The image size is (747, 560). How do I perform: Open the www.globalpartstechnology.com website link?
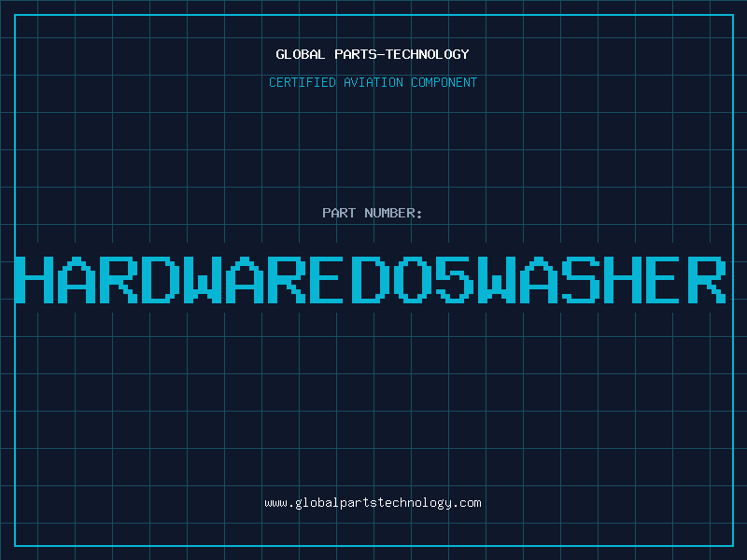point(373,502)
